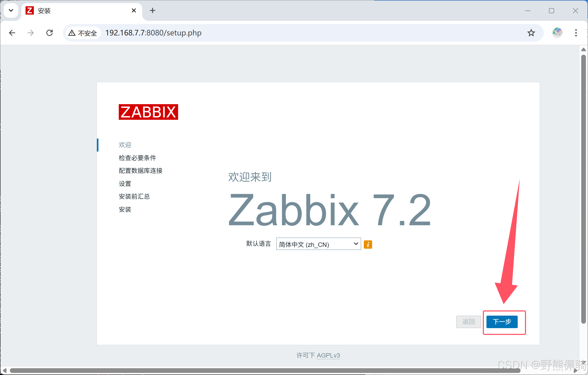Click the orange language info icon

pos(368,244)
